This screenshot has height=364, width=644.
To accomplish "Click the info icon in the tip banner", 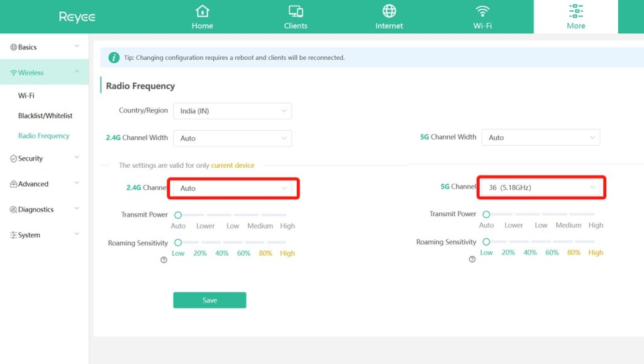I will [114, 57].
